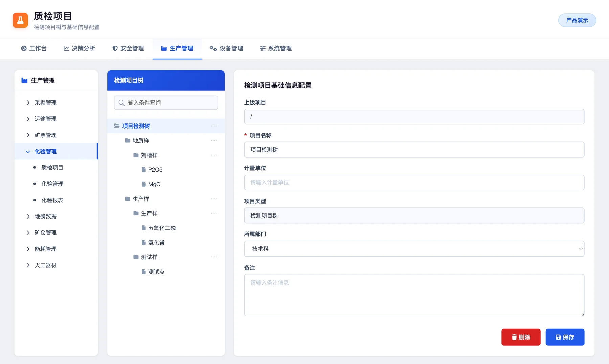Click the file icon beside MgO
609x364 pixels.
[144, 184]
